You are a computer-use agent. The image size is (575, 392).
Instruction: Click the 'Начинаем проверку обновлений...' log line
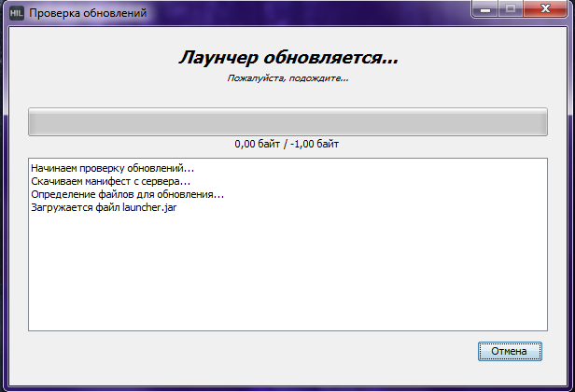(112, 168)
